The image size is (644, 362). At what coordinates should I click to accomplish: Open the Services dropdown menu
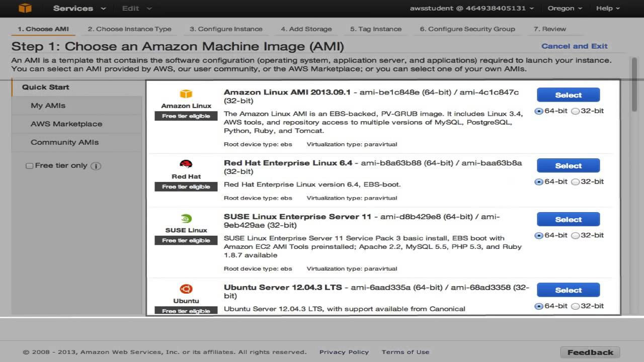(x=79, y=8)
